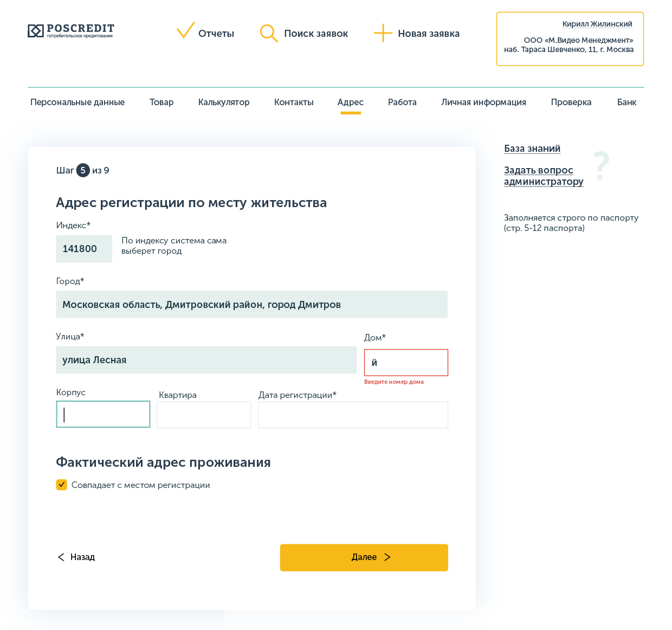Click the Город field showing Дмитров

251,305
